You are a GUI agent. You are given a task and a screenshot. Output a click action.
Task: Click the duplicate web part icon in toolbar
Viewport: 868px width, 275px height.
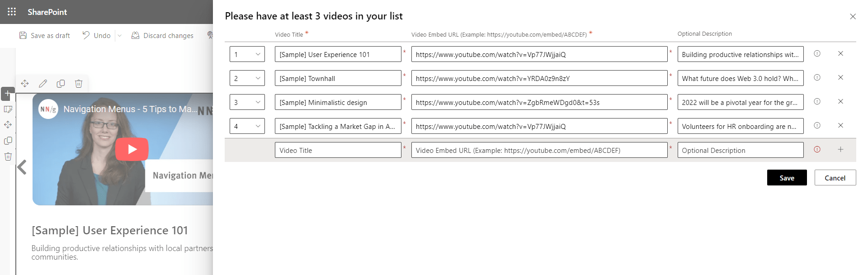tap(61, 83)
